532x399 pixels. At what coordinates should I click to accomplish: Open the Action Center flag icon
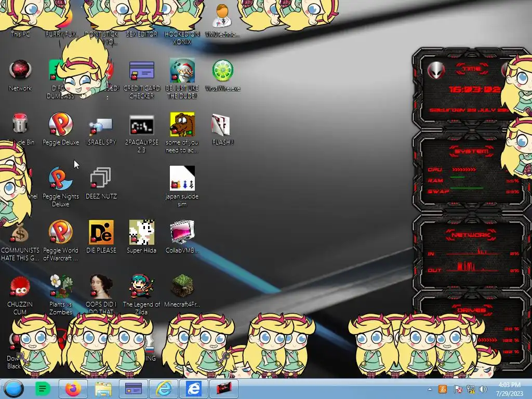coord(457,389)
